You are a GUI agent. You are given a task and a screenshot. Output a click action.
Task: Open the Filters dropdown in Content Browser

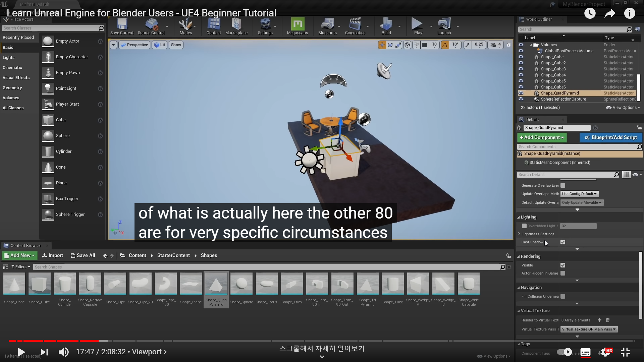[20, 267]
